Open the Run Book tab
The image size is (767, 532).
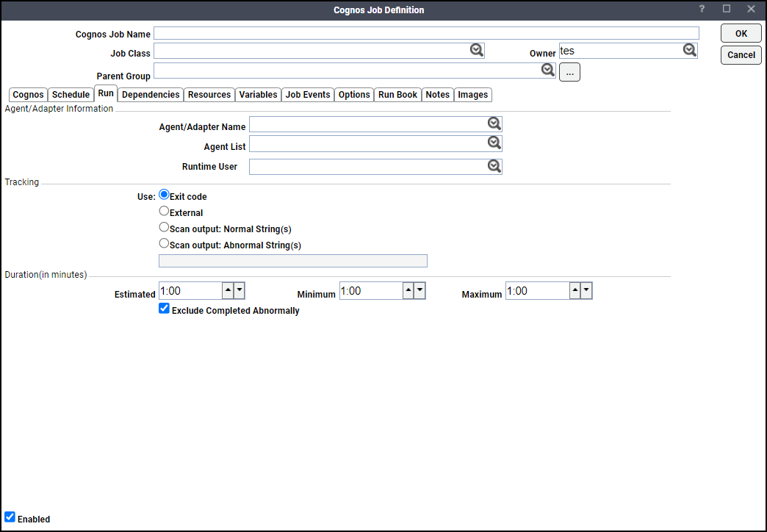point(397,95)
